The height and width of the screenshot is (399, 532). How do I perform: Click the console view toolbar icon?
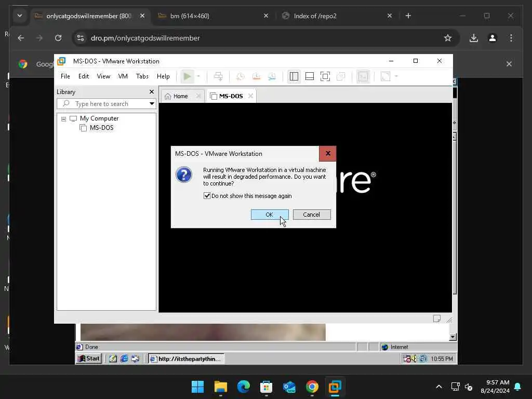pos(363,76)
